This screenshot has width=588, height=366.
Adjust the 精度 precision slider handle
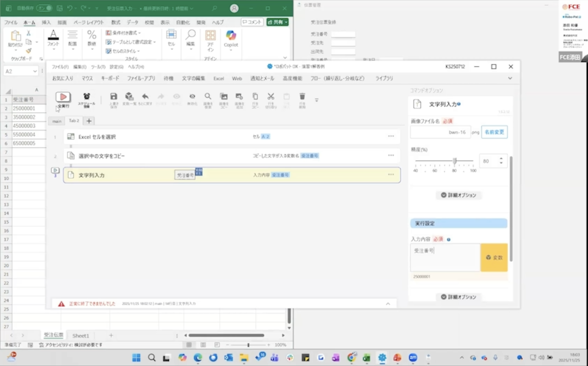[455, 161]
